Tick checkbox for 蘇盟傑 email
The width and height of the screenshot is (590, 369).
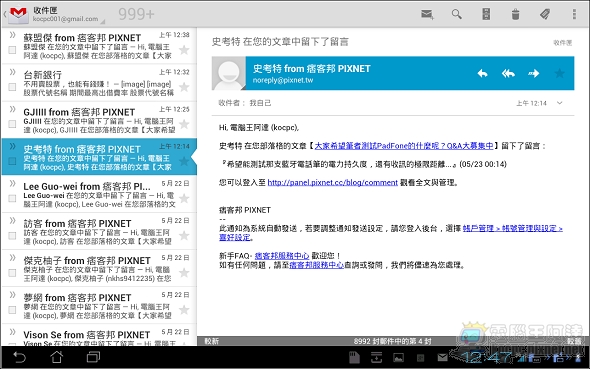point(12,50)
